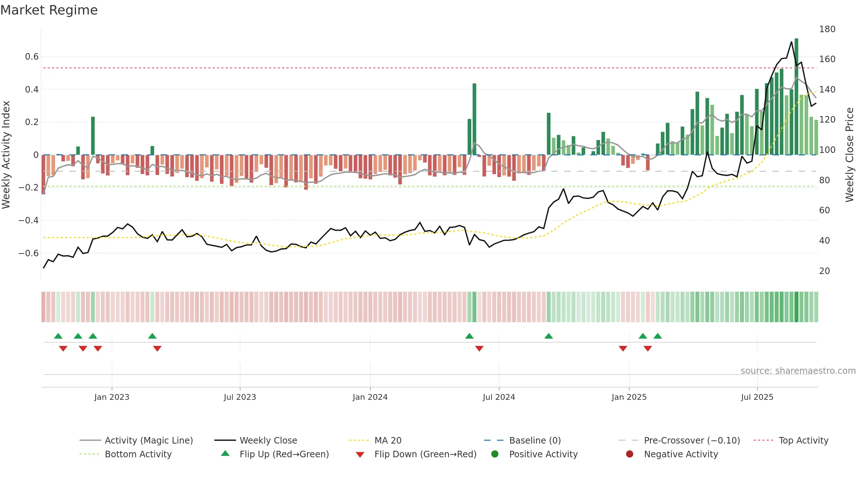This screenshot has width=868, height=488.
Task: Click the Jul 2023 axis label
Action: pyautogui.click(x=240, y=397)
